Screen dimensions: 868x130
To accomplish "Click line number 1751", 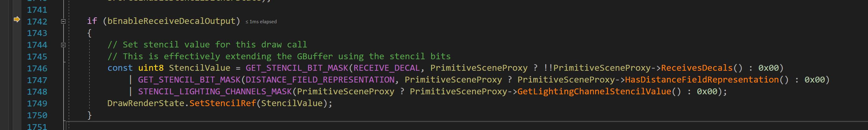I will pos(37,127).
